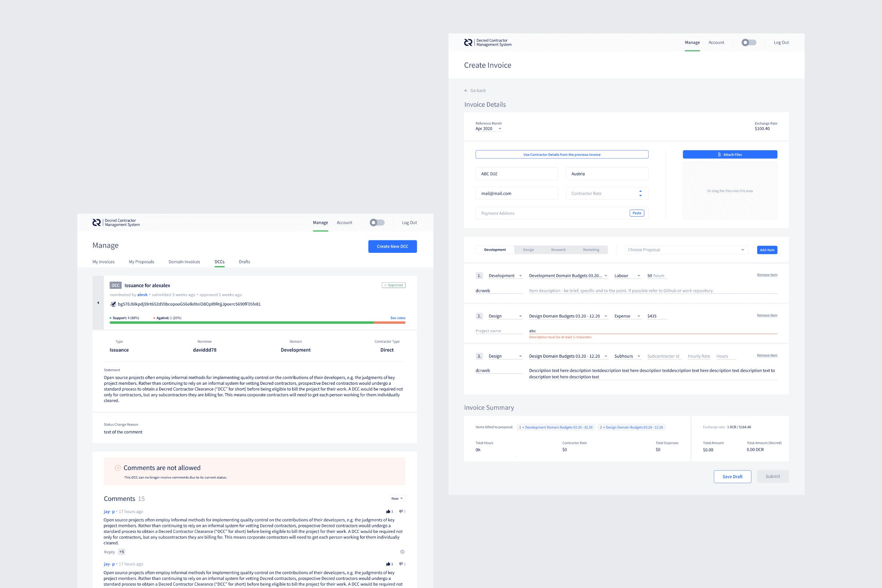Click the See votes link
The width and height of the screenshot is (882, 588).
(398, 318)
